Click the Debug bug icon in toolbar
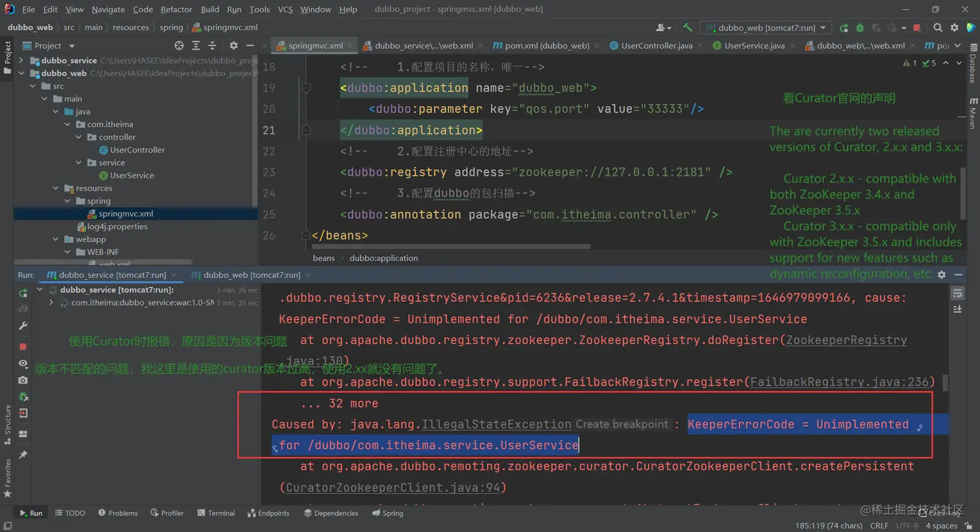 click(860, 28)
